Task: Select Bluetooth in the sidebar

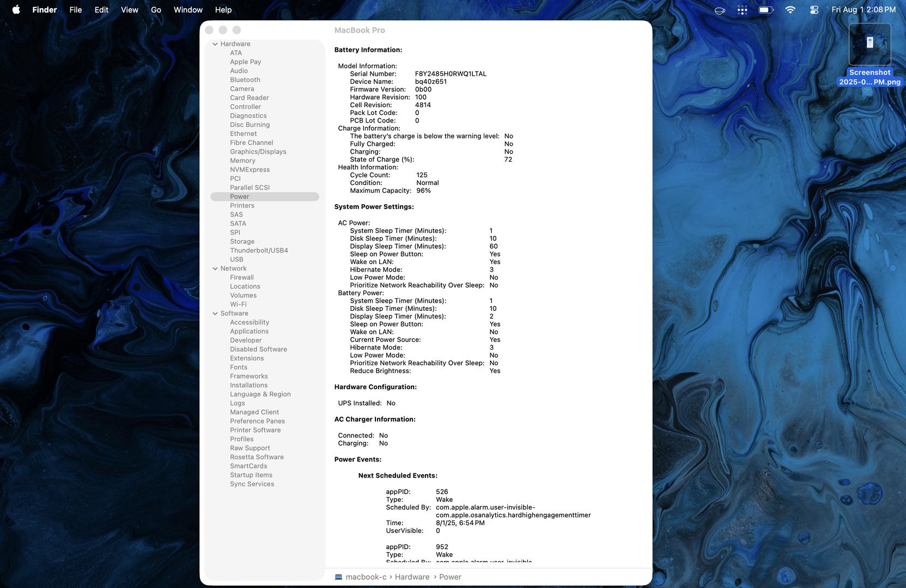Action: tap(245, 80)
